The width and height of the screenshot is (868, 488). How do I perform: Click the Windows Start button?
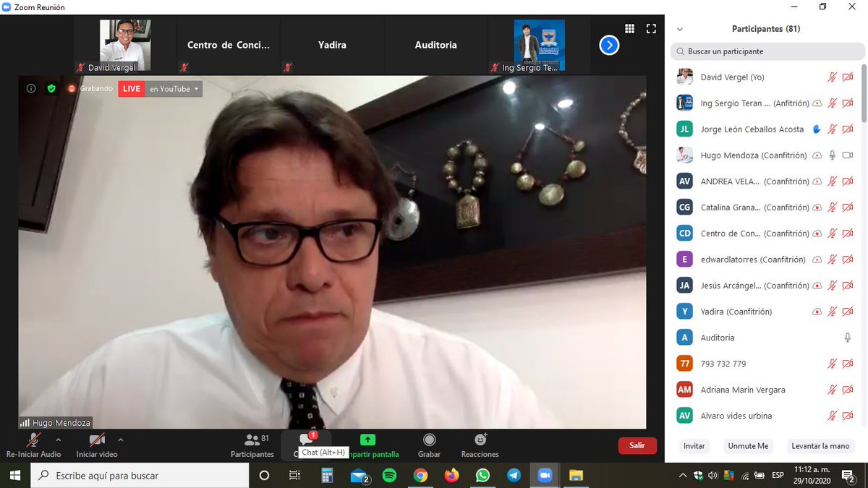pyautogui.click(x=15, y=475)
